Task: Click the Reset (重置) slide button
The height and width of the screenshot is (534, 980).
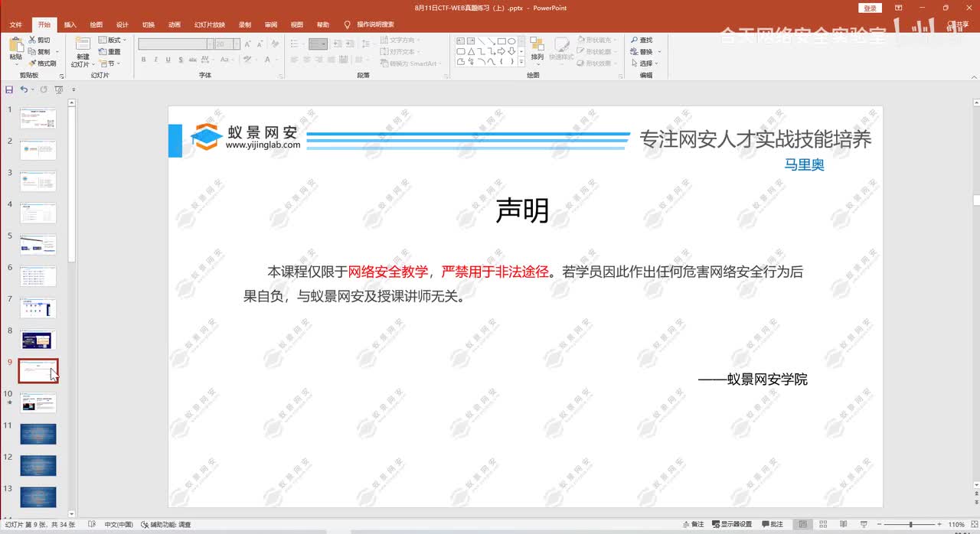Action: tap(109, 51)
